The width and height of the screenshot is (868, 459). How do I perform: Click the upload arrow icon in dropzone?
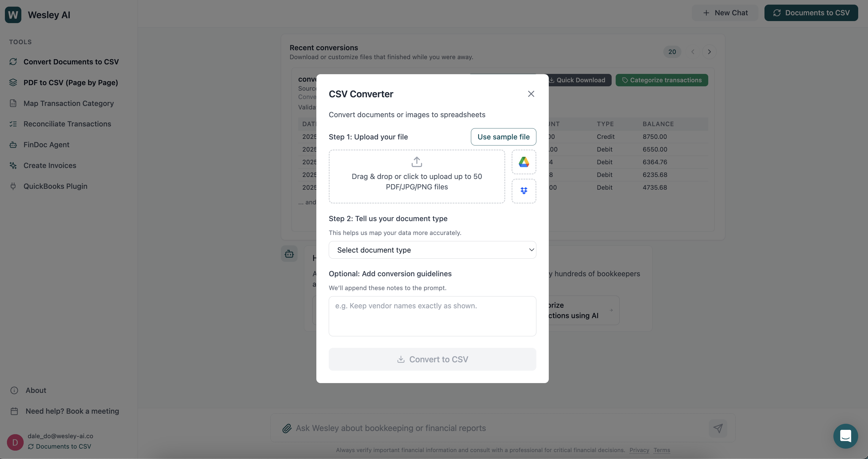416,162
